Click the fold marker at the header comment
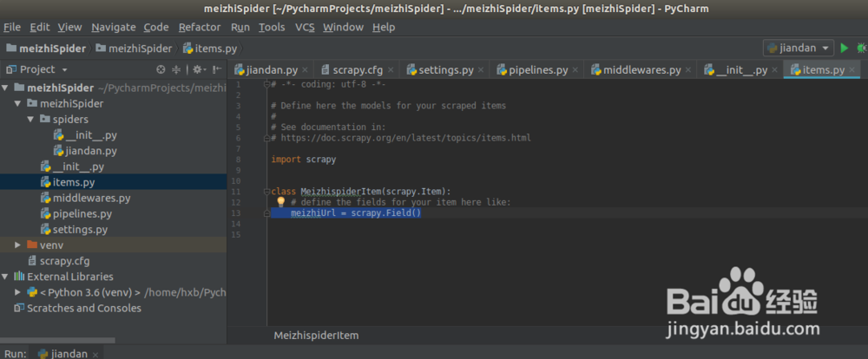868x359 pixels. tap(266, 85)
